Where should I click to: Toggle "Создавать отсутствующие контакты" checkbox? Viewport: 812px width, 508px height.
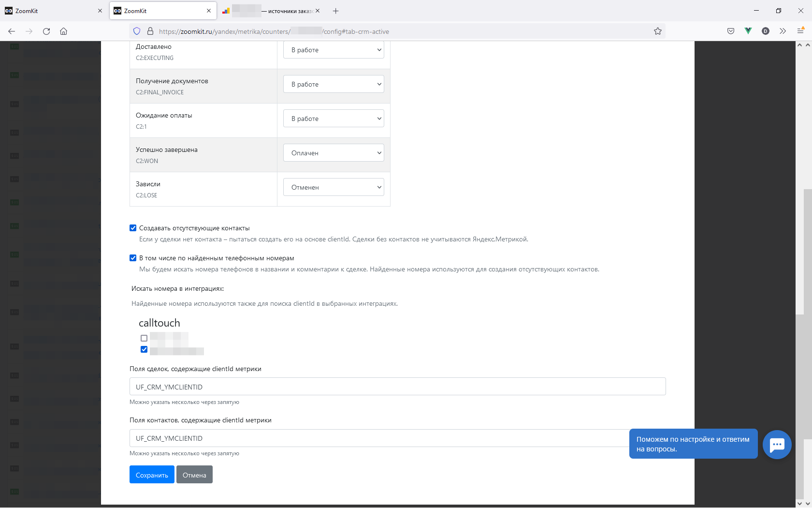133,228
